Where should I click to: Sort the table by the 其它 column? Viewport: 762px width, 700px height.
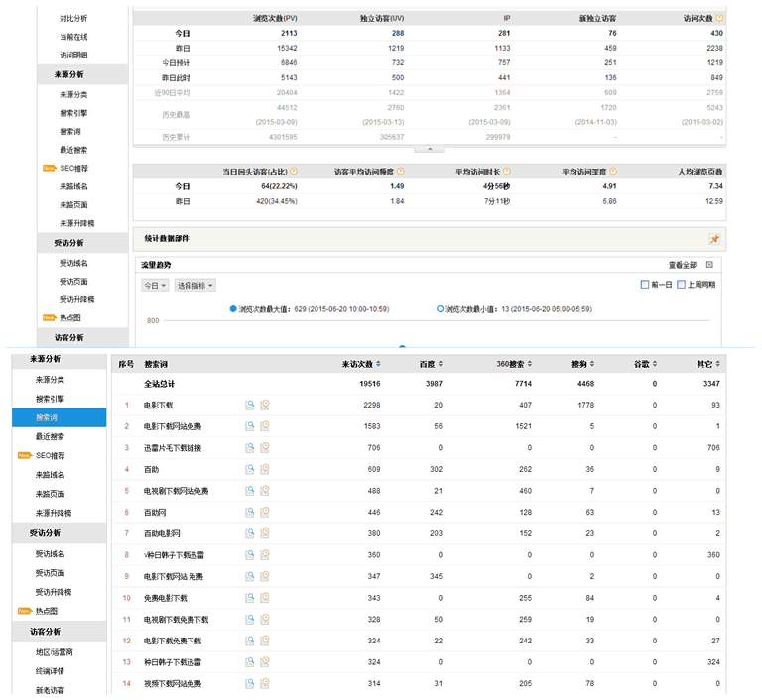717,364
